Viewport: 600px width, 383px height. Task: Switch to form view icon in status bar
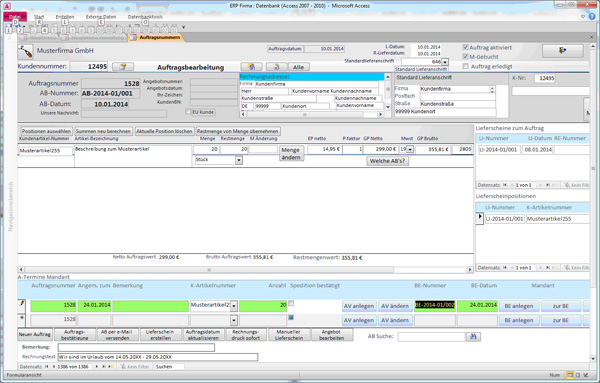point(570,375)
